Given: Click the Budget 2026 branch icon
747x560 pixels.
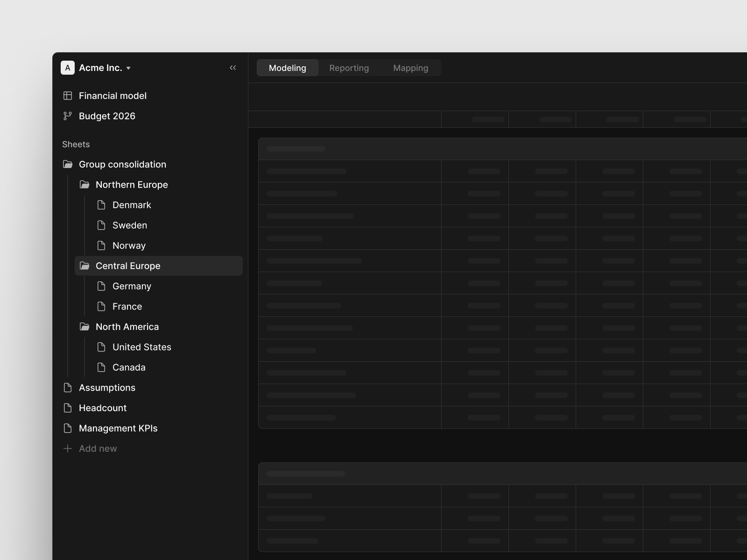Looking at the screenshot, I should tap(68, 116).
